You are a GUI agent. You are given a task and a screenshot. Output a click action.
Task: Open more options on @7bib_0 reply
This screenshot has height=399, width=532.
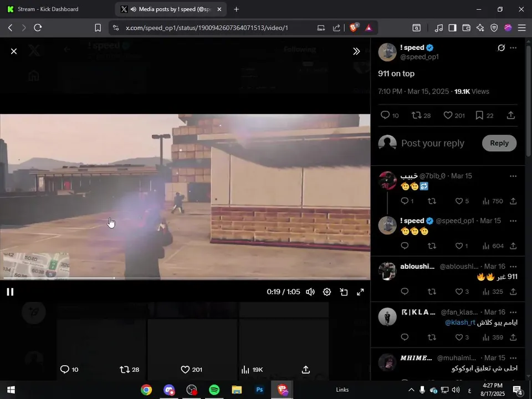[x=513, y=176]
